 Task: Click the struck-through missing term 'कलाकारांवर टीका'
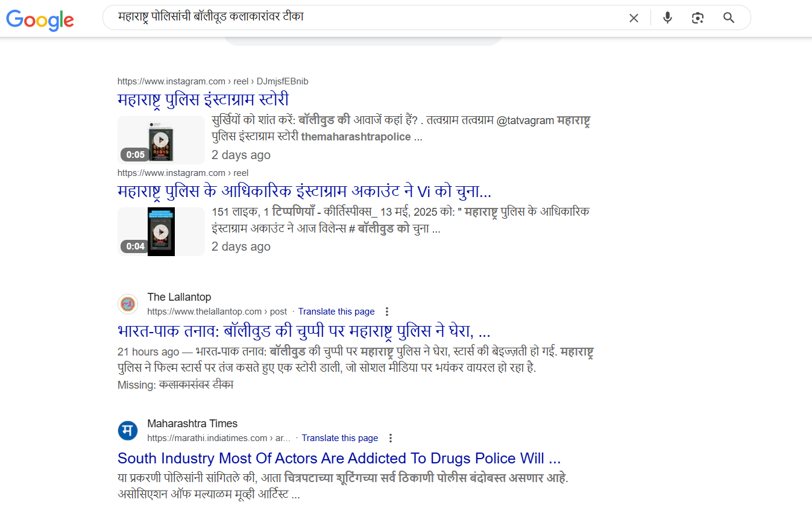coord(196,385)
